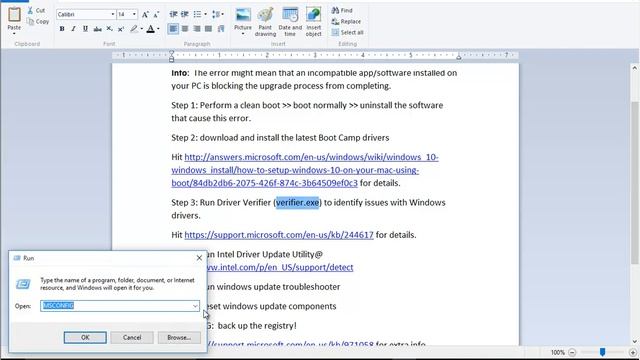
Task: Click the 'Step 2: download and install' line
Action: coord(280,138)
